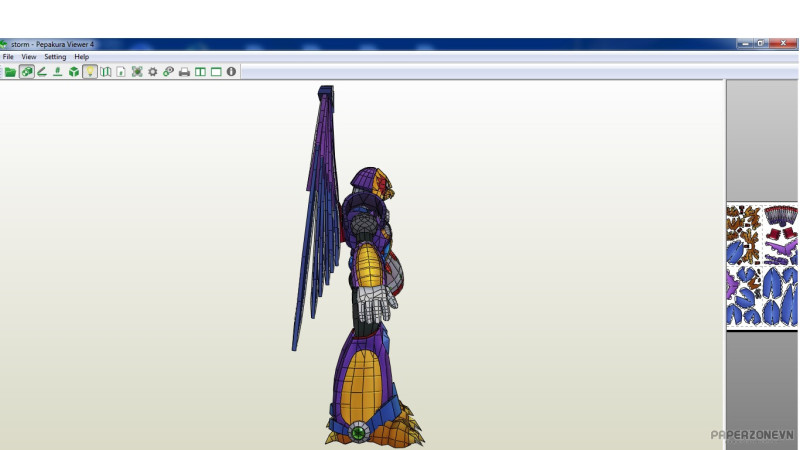The image size is (800, 450).
Task: Toggle the light bulb lighting button
Action: click(x=90, y=72)
